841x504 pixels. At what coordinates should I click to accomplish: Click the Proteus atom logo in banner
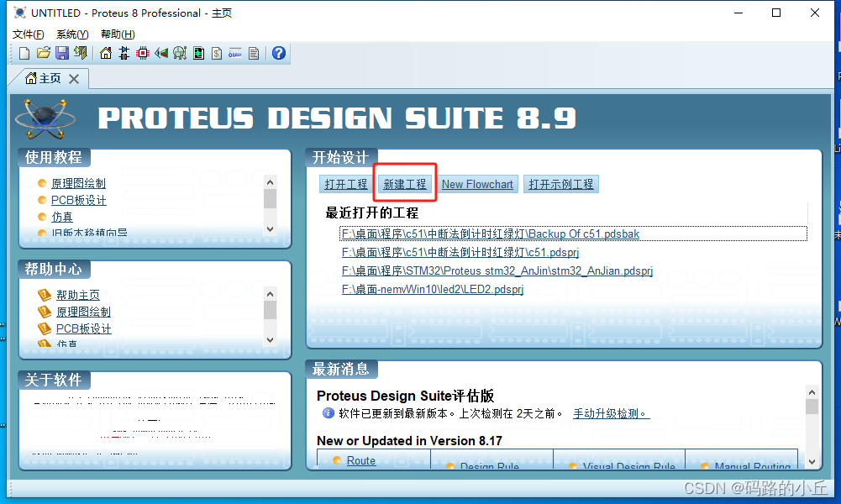tap(45, 119)
